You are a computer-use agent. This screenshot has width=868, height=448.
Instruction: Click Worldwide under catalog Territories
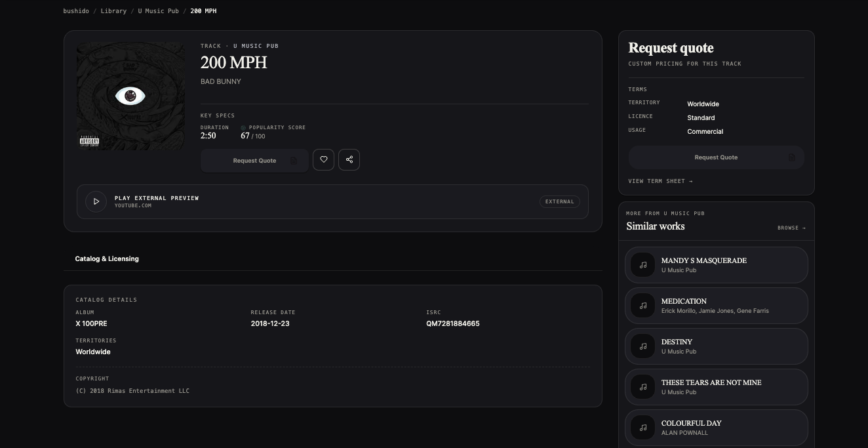[93, 352]
